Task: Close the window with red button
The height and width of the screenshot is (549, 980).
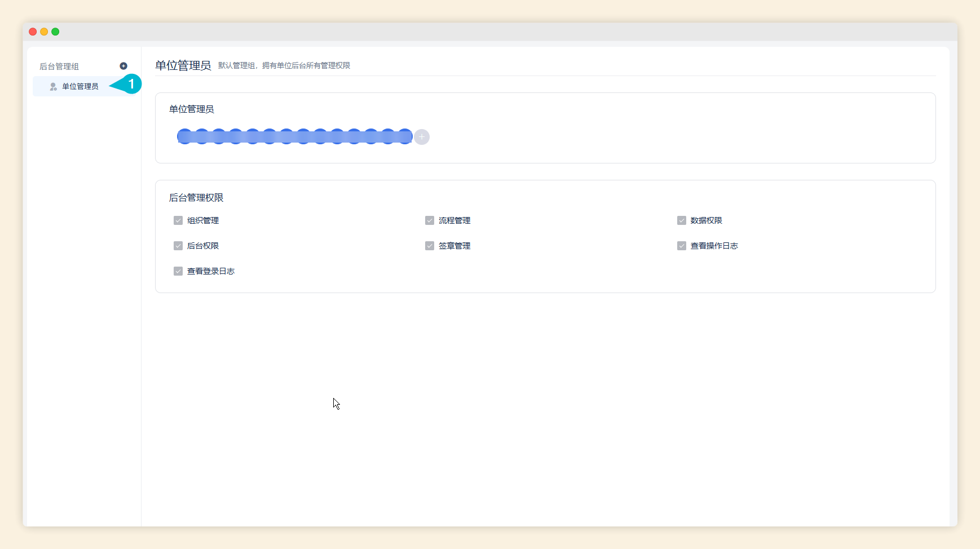Action: point(33,32)
